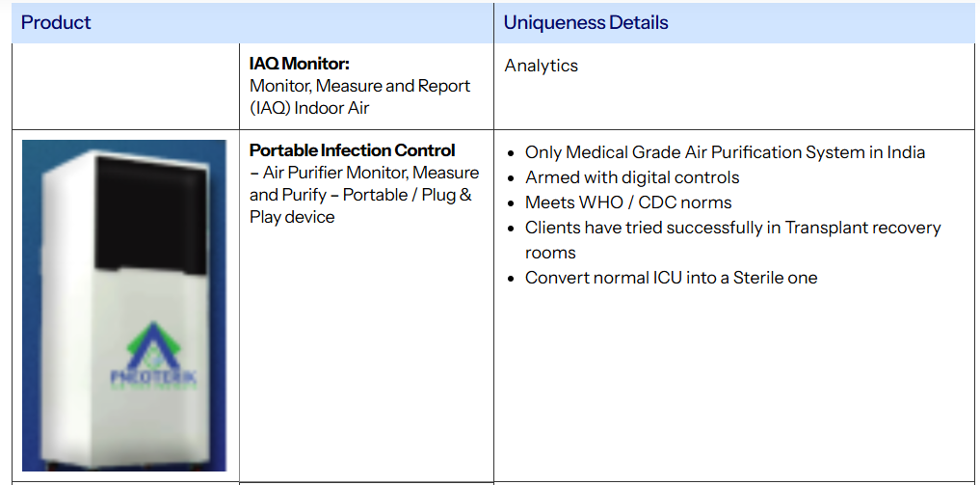This screenshot has width=980, height=485.
Task: Click the "Monitor, Measure and Report" line
Action: (x=359, y=86)
